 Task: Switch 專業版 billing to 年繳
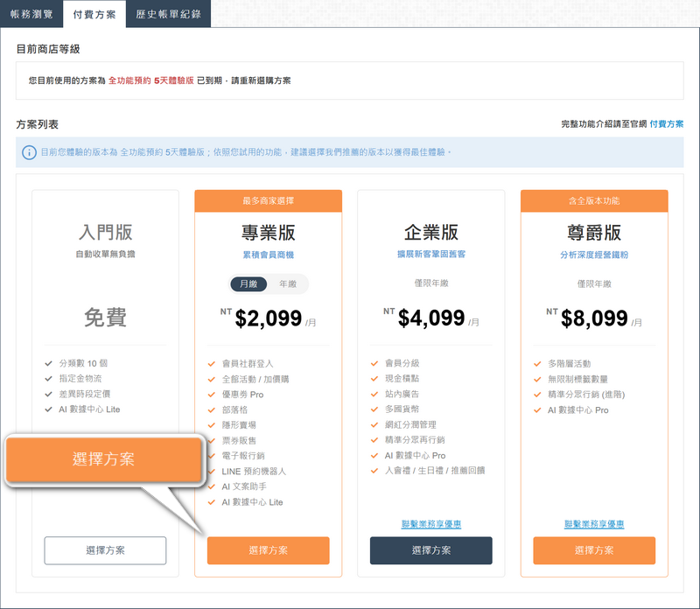tap(287, 284)
